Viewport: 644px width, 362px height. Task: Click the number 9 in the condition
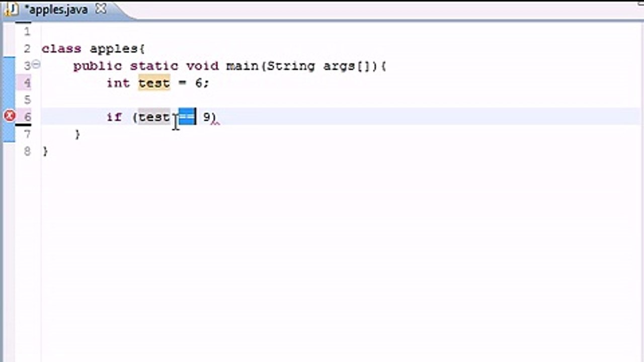(206, 117)
